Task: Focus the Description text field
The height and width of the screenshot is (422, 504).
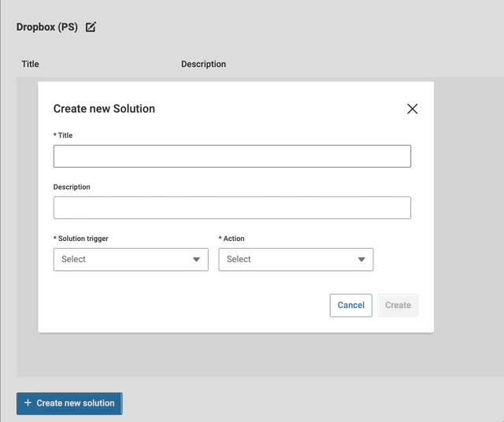Action: click(232, 208)
